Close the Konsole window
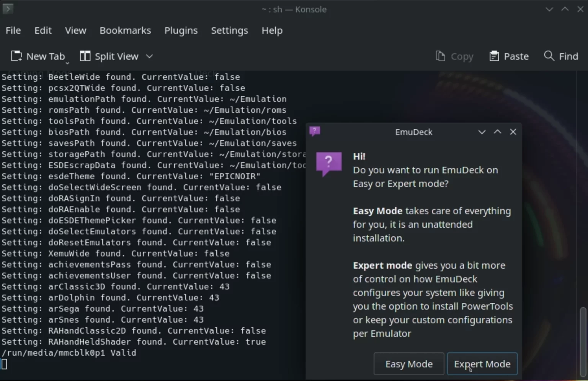Viewport: 588px width, 381px height. (x=580, y=9)
